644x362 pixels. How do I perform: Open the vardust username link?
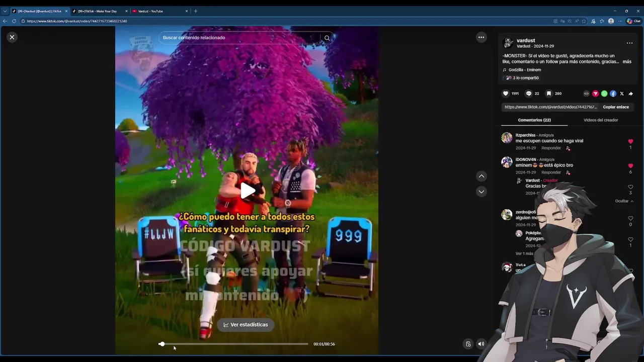pyautogui.click(x=526, y=40)
